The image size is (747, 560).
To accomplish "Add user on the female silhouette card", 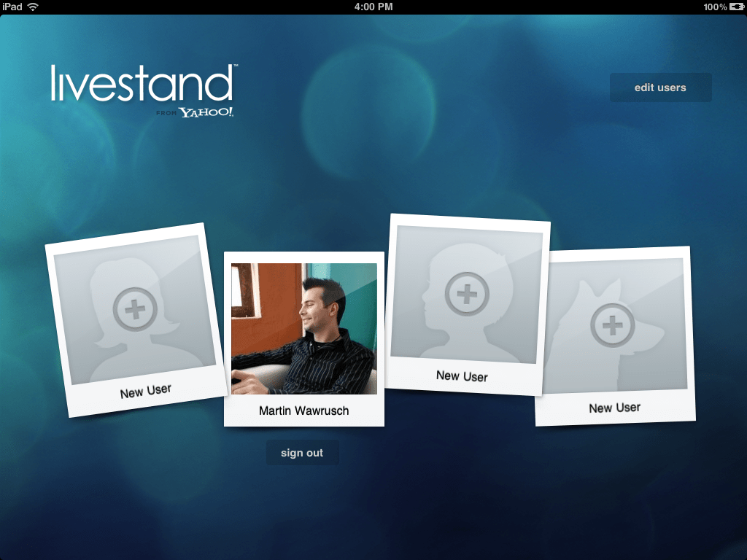I will point(135,309).
